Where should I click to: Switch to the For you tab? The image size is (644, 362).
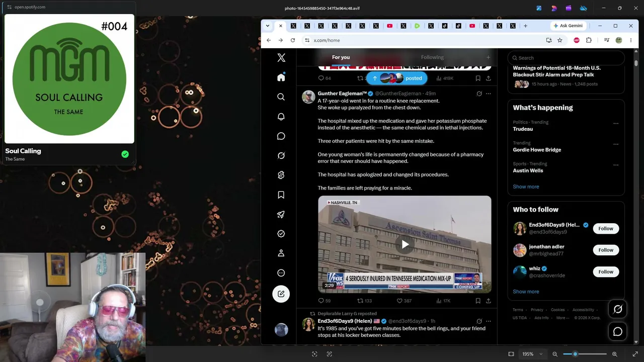point(341,57)
